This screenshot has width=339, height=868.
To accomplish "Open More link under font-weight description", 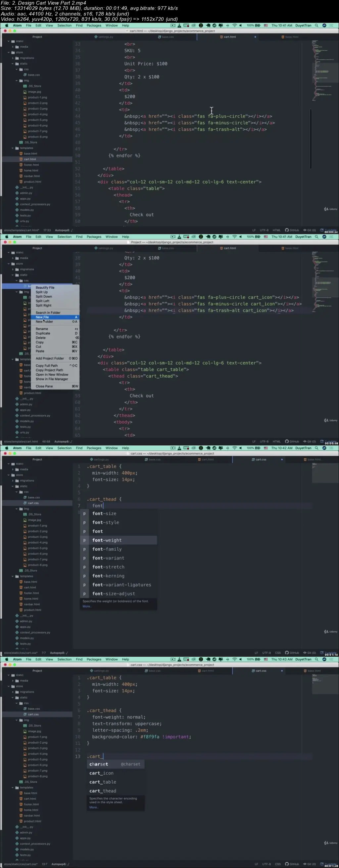I will pyautogui.click(x=87, y=606).
